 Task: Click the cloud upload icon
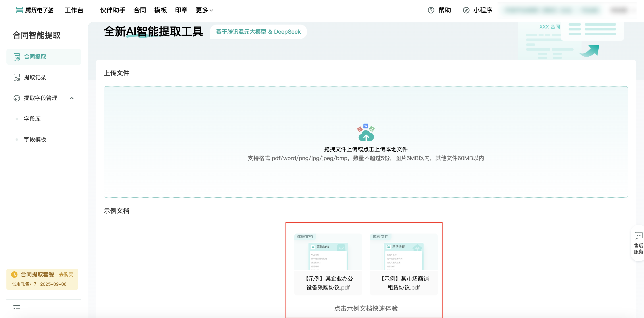coord(366,132)
